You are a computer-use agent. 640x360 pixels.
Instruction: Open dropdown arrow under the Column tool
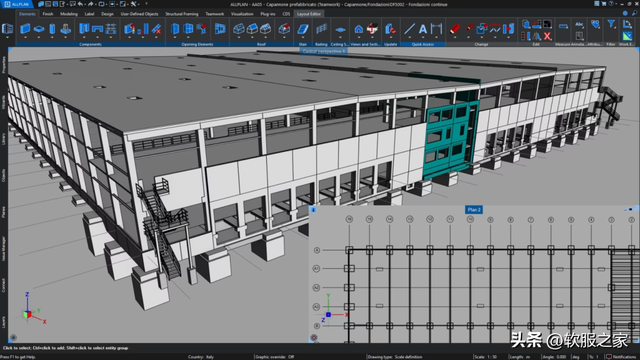(52, 38)
